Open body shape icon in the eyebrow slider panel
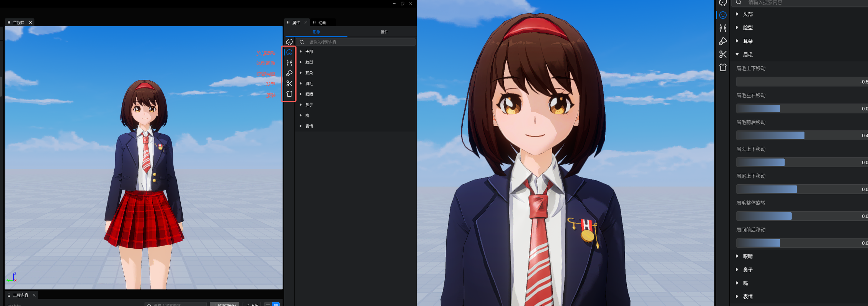 click(x=723, y=28)
